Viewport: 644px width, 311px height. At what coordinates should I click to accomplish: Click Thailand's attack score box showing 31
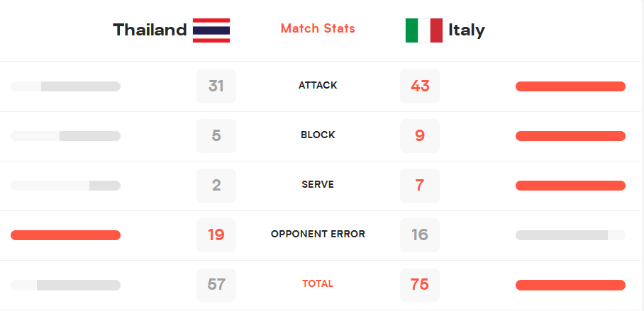coord(216,86)
